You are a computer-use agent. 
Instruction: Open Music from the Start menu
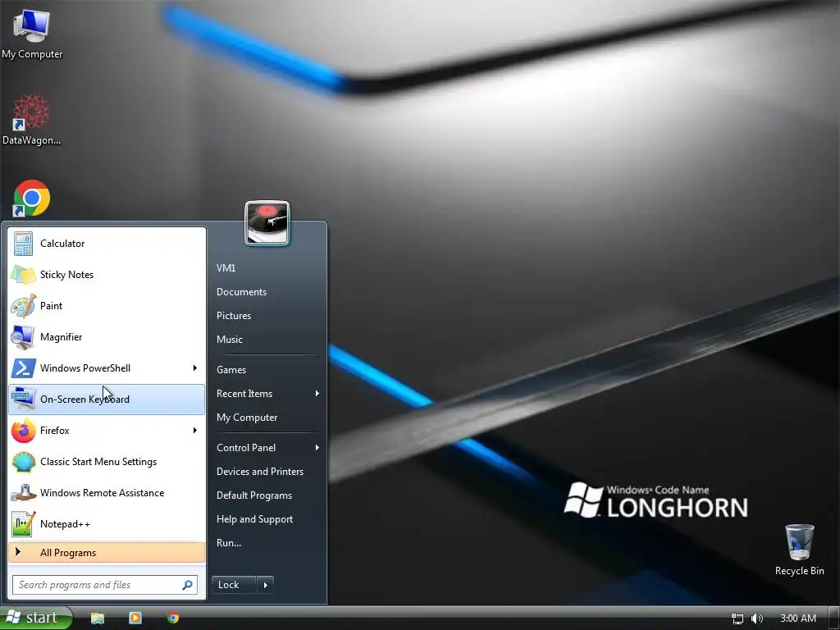click(x=230, y=339)
